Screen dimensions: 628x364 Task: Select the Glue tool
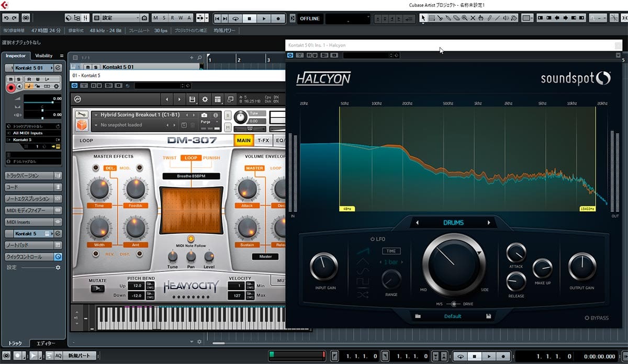pyautogui.click(x=448, y=18)
